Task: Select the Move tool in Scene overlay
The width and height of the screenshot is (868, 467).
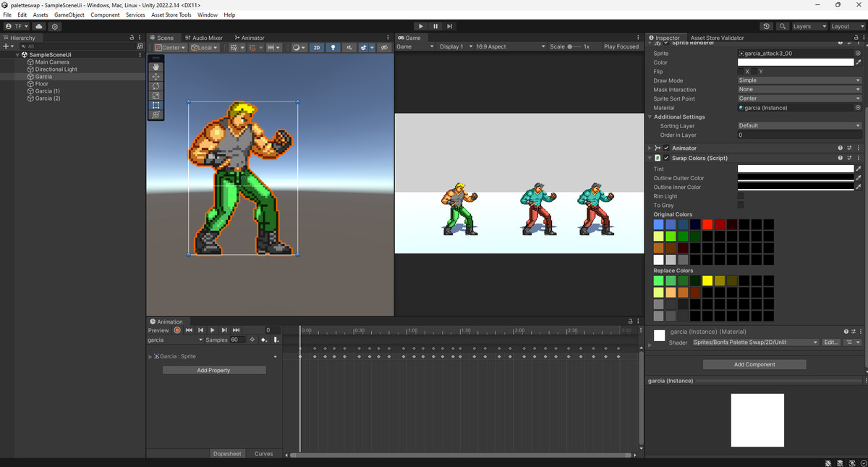Action: click(156, 76)
